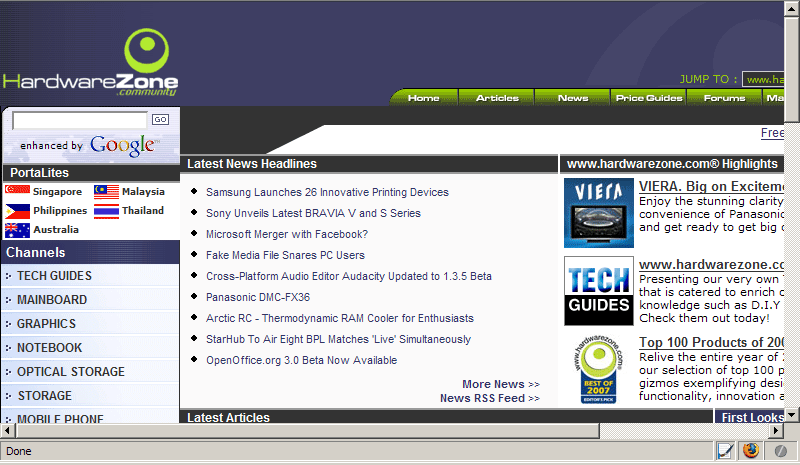Viewport: 800px width, 465px height.
Task: Read Samsung Launches 26 Printing Devices headline
Action: 327,192
